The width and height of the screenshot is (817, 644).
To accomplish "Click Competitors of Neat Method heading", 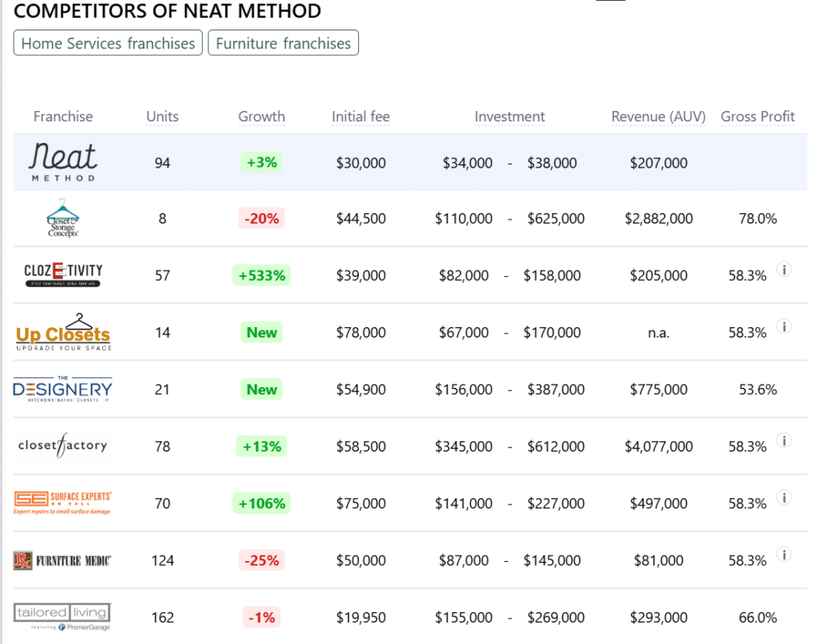I will (x=168, y=11).
